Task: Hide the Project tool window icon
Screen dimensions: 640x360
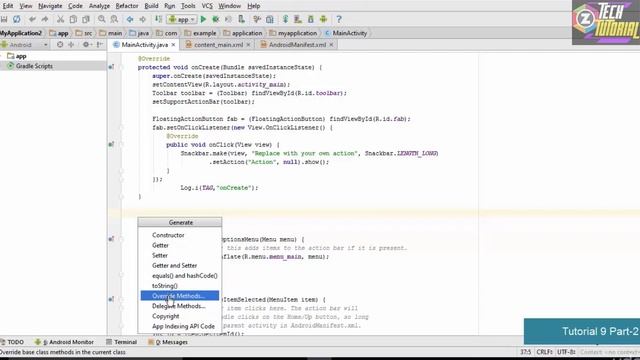Action: point(100,44)
